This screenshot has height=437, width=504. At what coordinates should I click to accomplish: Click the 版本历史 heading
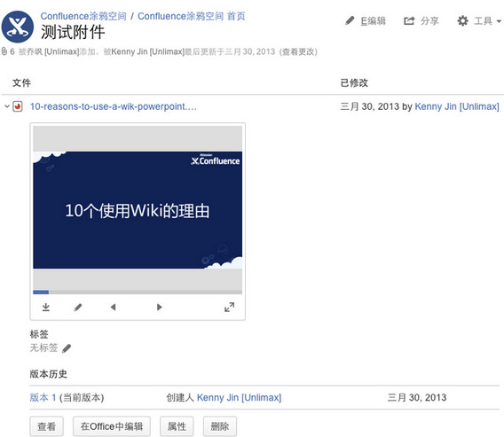[49, 374]
